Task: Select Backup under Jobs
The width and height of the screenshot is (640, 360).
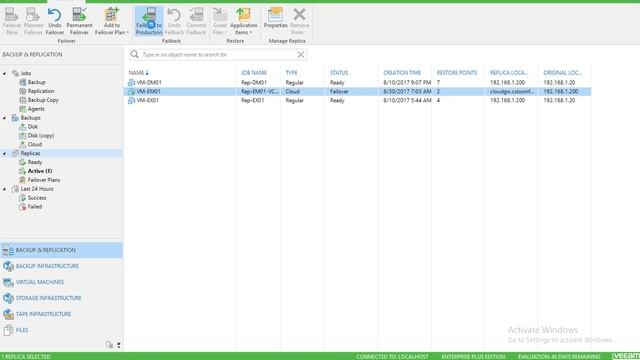Action: [36, 82]
